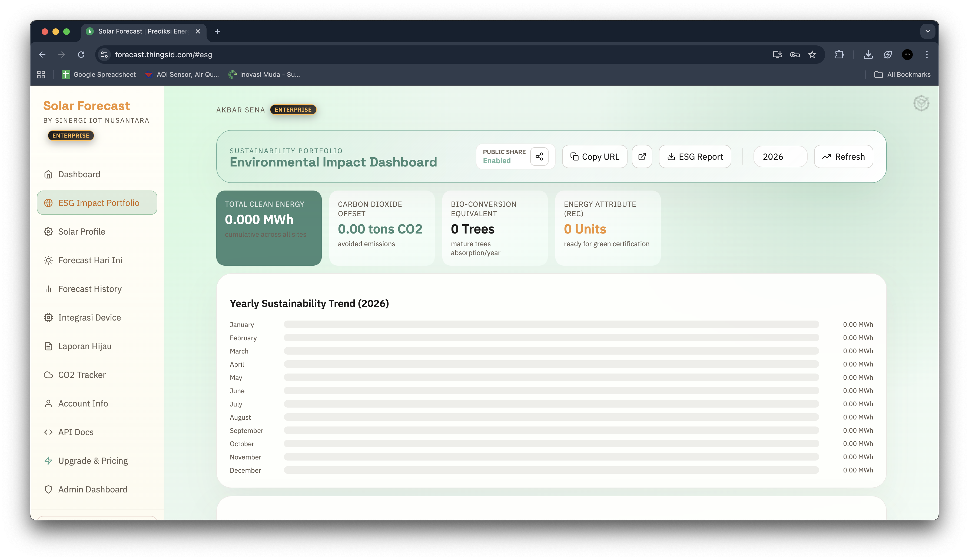Click the code brackets icon for API Docs
This screenshot has width=969, height=560.
pos(48,432)
